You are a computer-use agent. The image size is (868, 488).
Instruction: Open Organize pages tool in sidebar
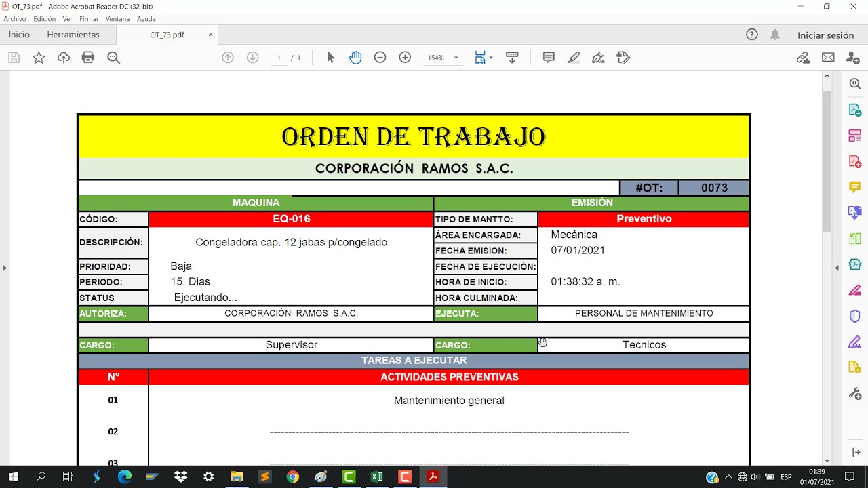tap(854, 136)
